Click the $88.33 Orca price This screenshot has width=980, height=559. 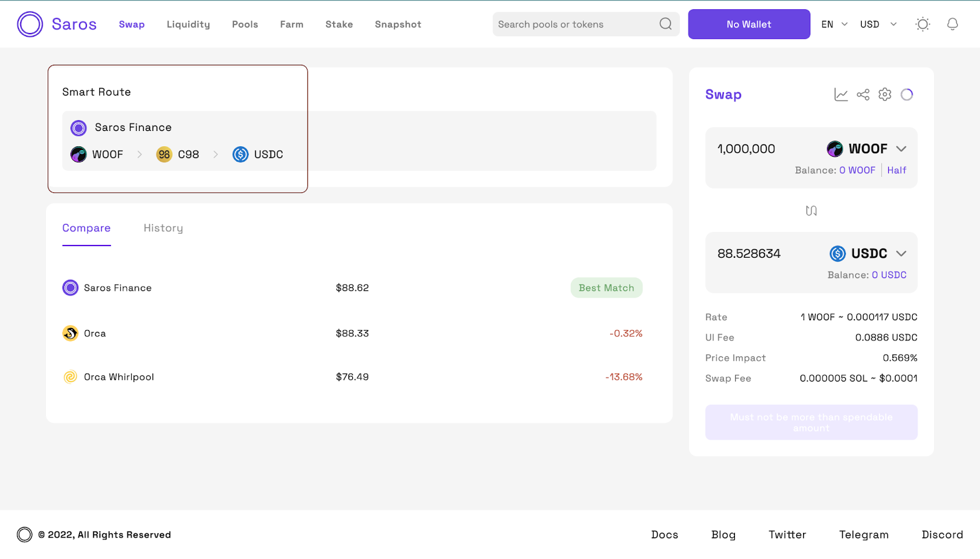[352, 333]
